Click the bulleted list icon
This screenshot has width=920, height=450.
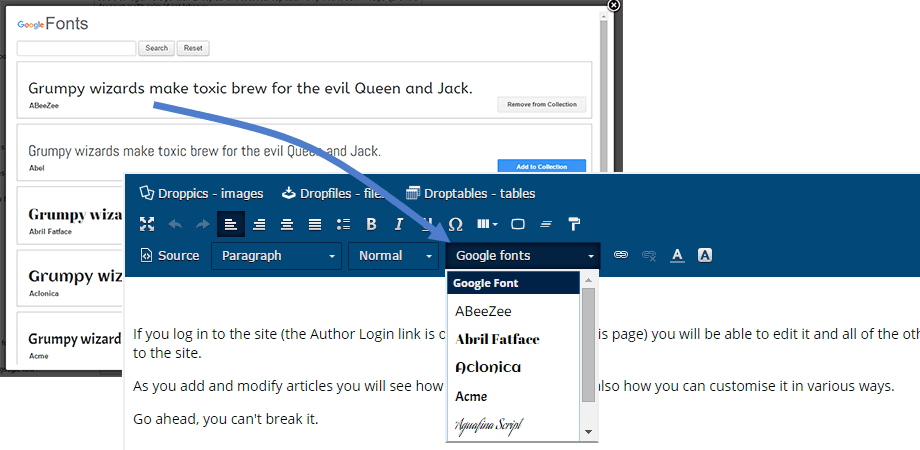tap(343, 224)
